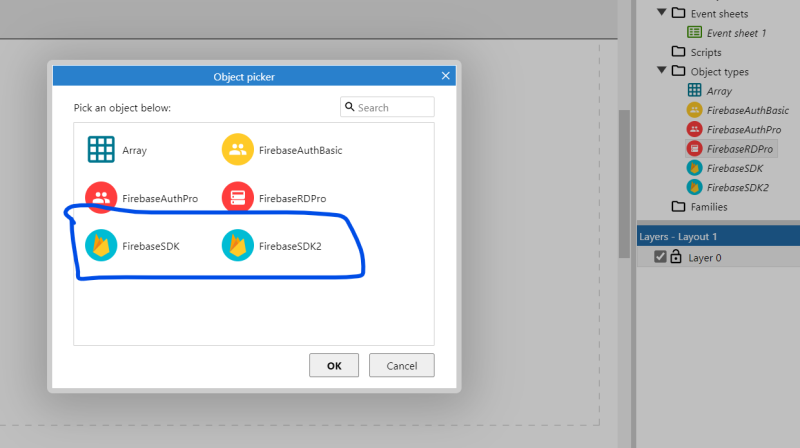Click FirebaseAuthBasic icon in project tree
This screenshot has height=448, width=800.
[x=694, y=110]
